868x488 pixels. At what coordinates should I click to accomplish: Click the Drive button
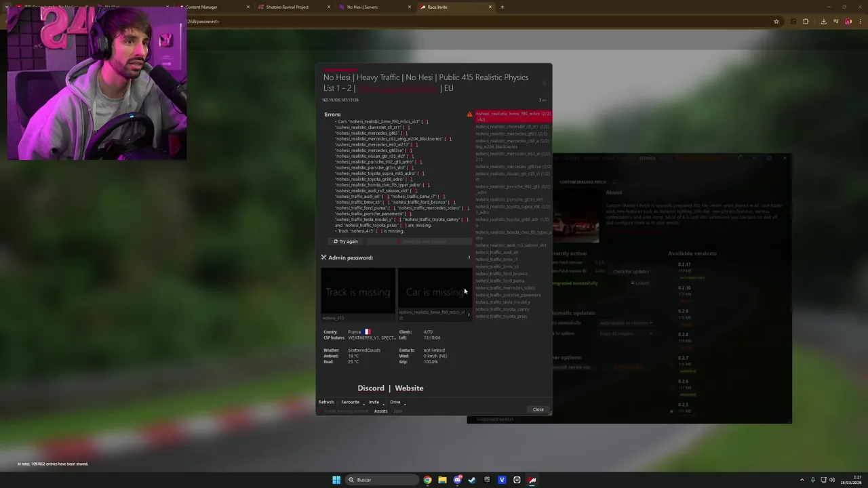tap(395, 402)
